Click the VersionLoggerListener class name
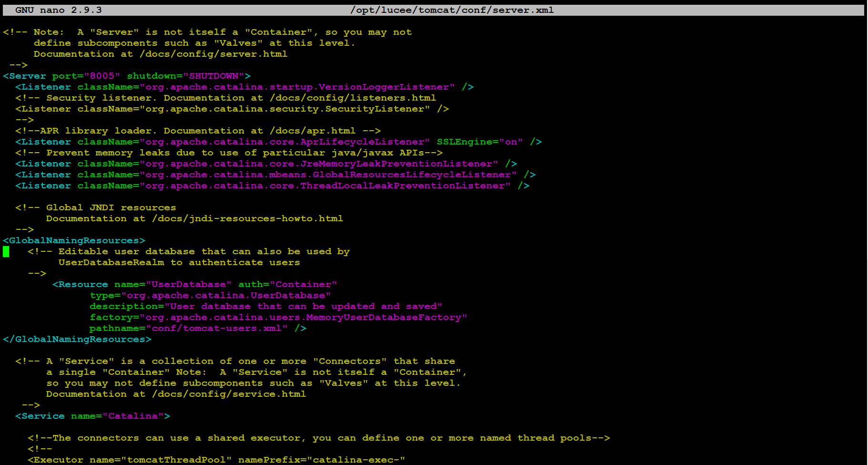The image size is (868, 465). (x=384, y=87)
